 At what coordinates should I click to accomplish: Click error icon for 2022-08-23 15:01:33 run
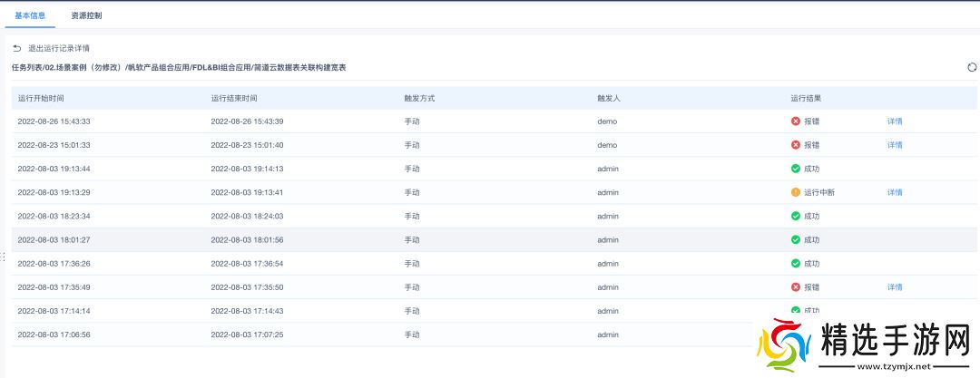point(796,145)
